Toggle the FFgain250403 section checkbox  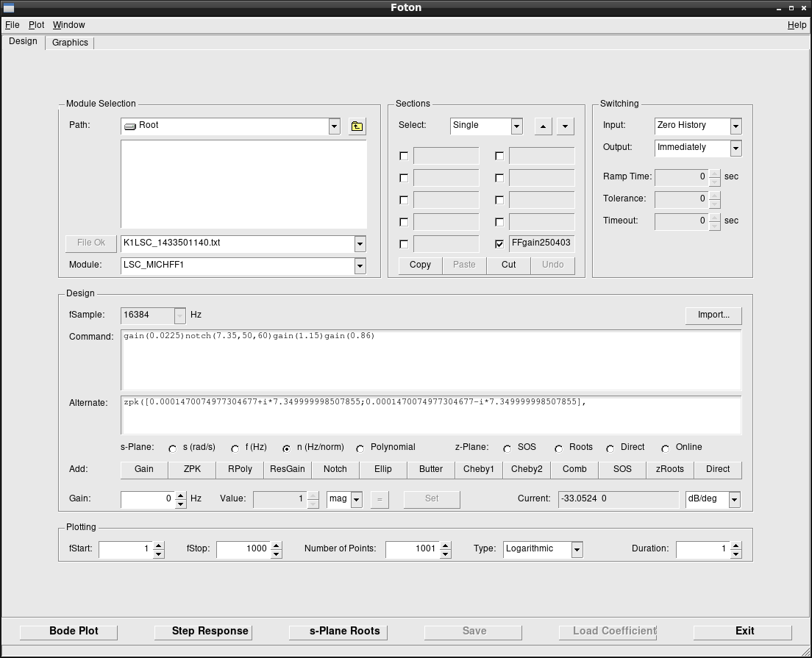pyautogui.click(x=499, y=244)
